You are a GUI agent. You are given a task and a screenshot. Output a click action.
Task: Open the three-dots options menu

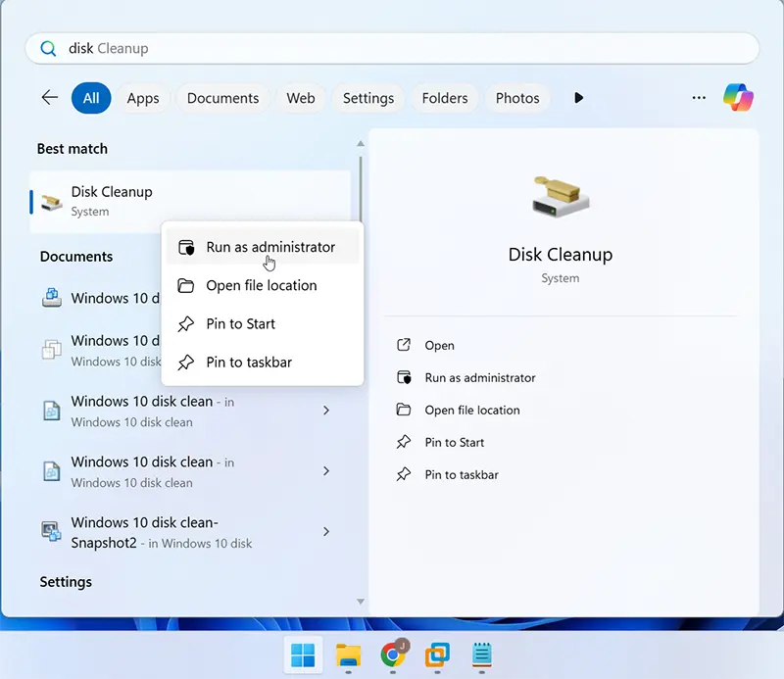coord(699,98)
